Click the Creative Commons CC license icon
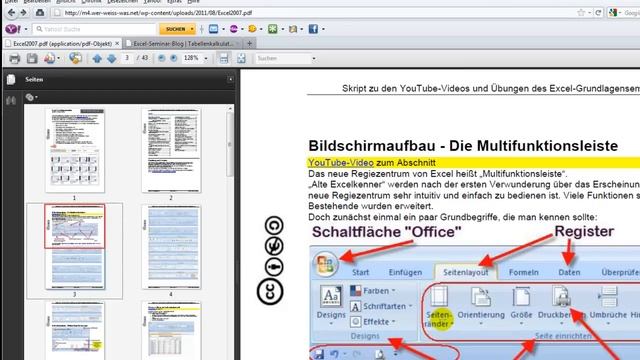 pyautogui.click(x=270, y=291)
